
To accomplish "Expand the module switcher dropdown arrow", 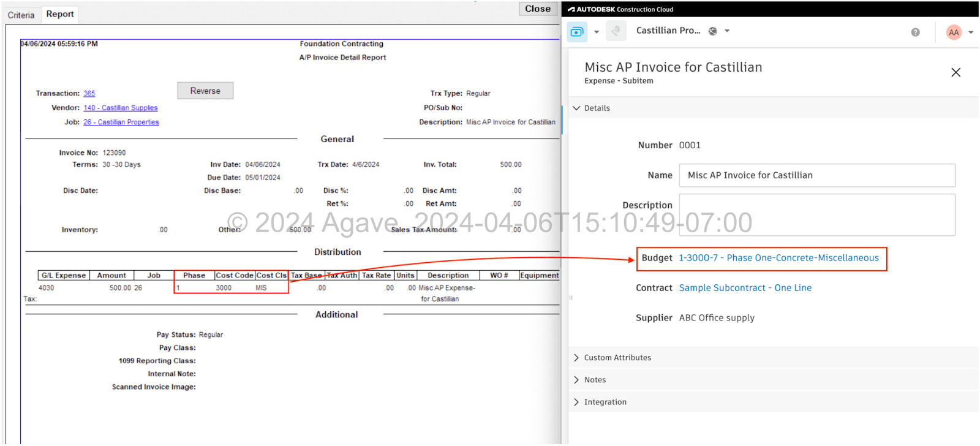I will click(x=597, y=32).
